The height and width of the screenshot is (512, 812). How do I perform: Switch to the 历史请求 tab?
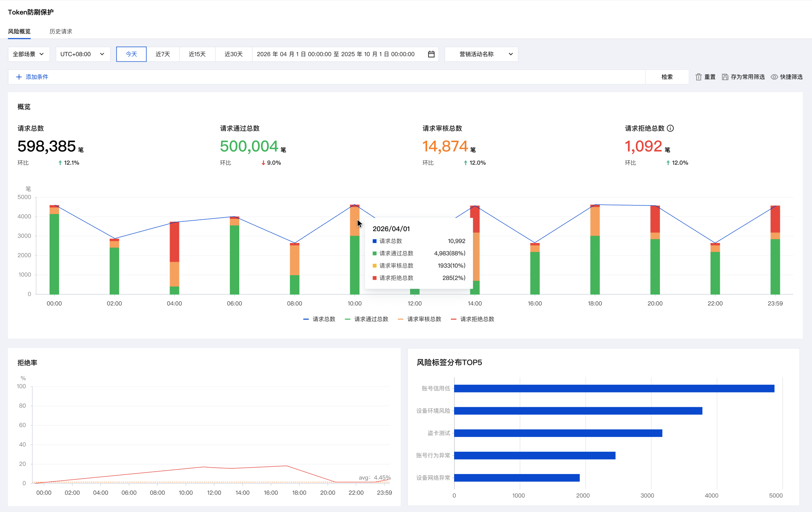point(61,31)
